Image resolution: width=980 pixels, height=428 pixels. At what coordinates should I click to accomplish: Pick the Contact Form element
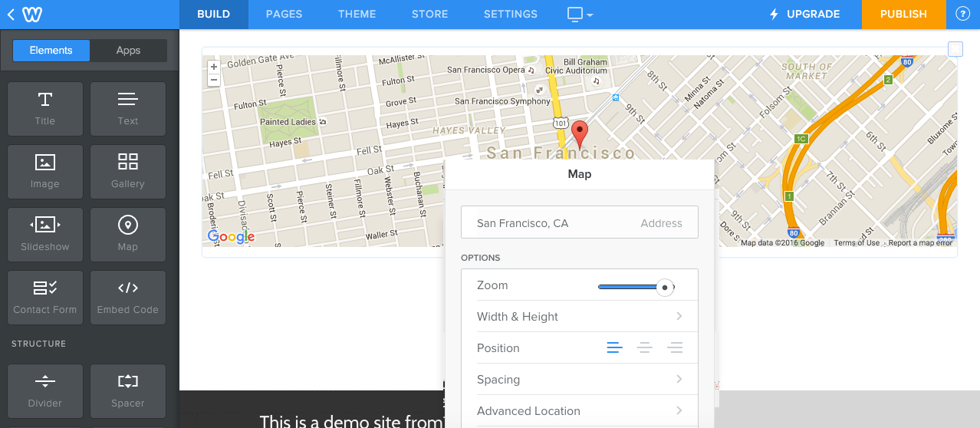(x=45, y=297)
